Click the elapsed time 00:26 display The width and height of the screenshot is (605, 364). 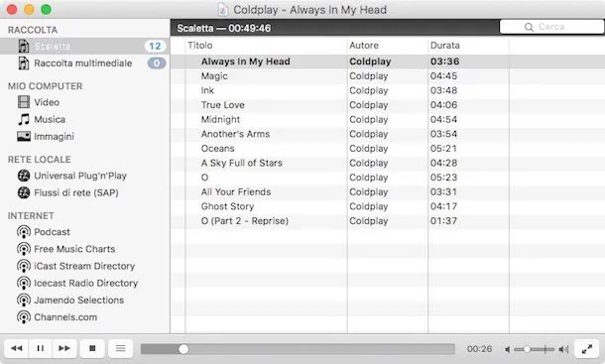479,349
